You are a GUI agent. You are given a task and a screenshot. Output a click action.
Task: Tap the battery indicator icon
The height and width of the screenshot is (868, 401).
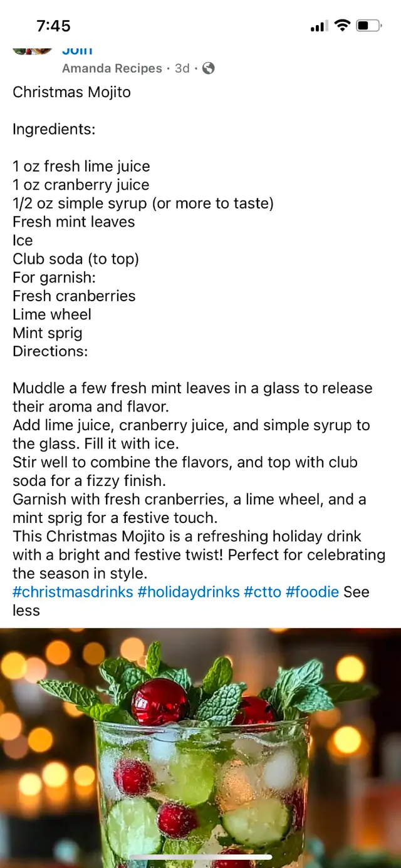pos(369,26)
